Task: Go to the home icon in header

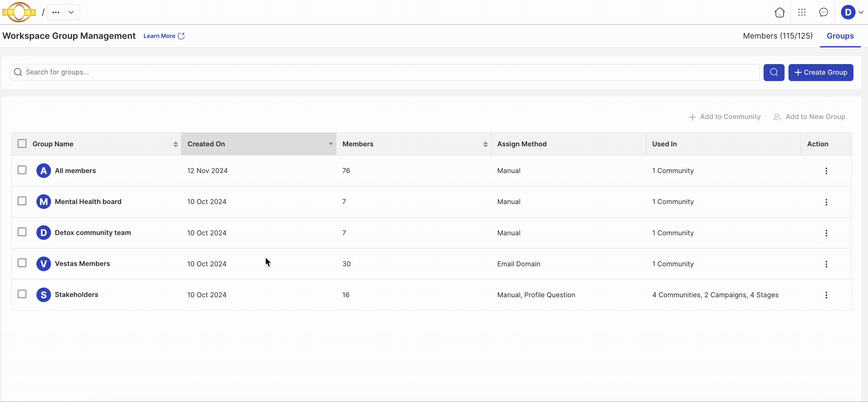Action: 779,12
